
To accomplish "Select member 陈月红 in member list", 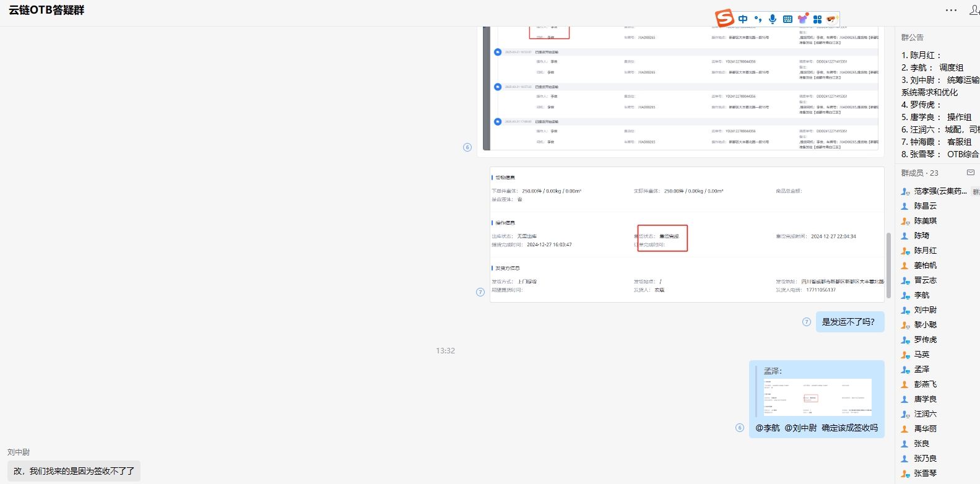I will pyautogui.click(x=925, y=251).
